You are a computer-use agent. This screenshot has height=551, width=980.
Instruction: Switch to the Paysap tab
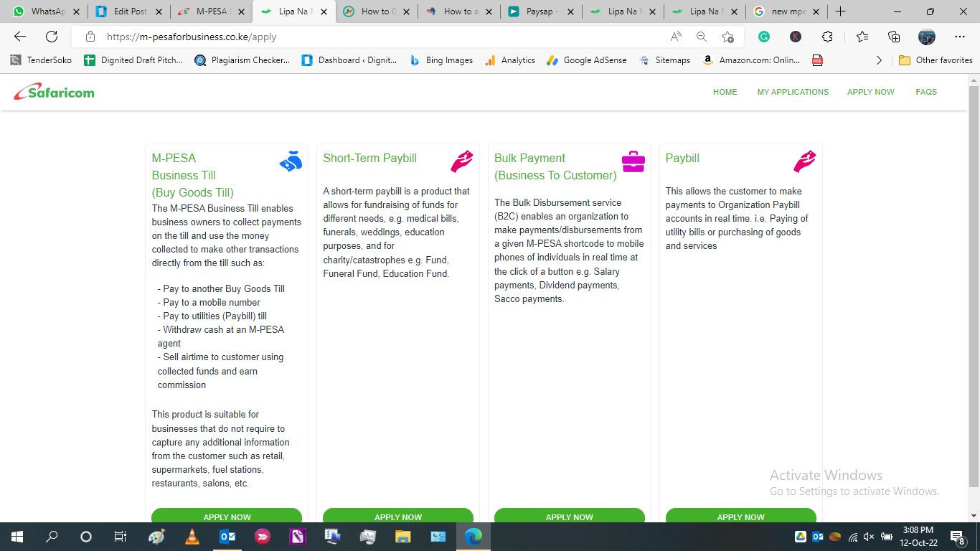click(x=542, y=11)
